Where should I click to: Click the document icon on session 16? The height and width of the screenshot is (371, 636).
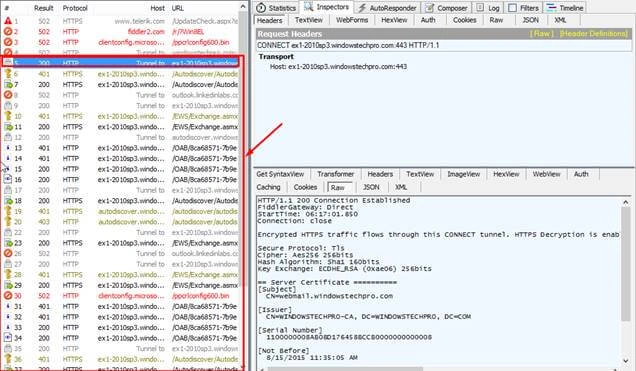tap(8, 179)
